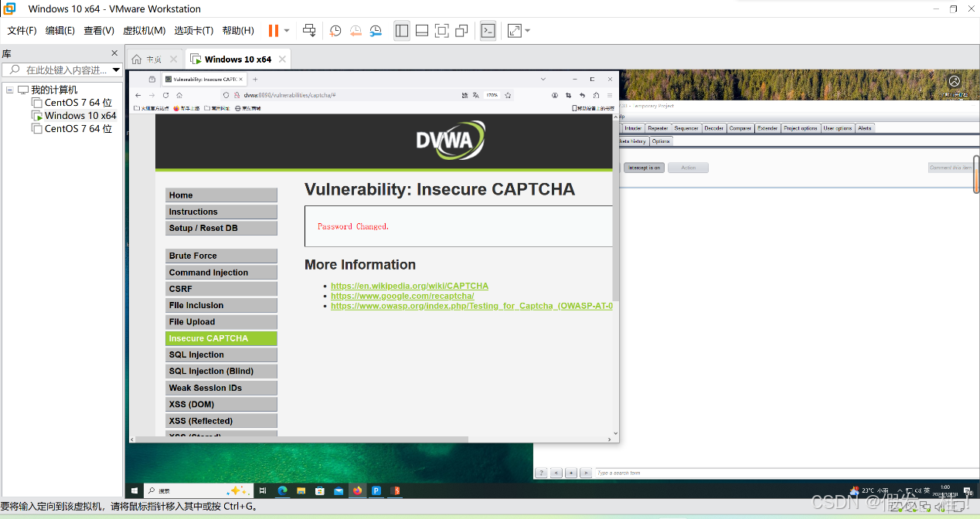Revert the virtual machine to its snapshot
The image size is (980, 519).
click(x=355, y=30)
